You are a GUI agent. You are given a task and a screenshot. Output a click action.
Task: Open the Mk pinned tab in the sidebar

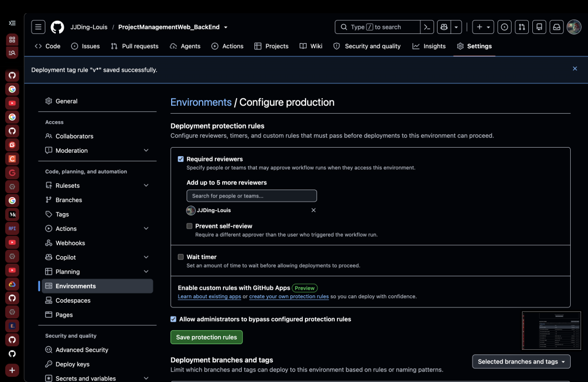pos(12,215)
